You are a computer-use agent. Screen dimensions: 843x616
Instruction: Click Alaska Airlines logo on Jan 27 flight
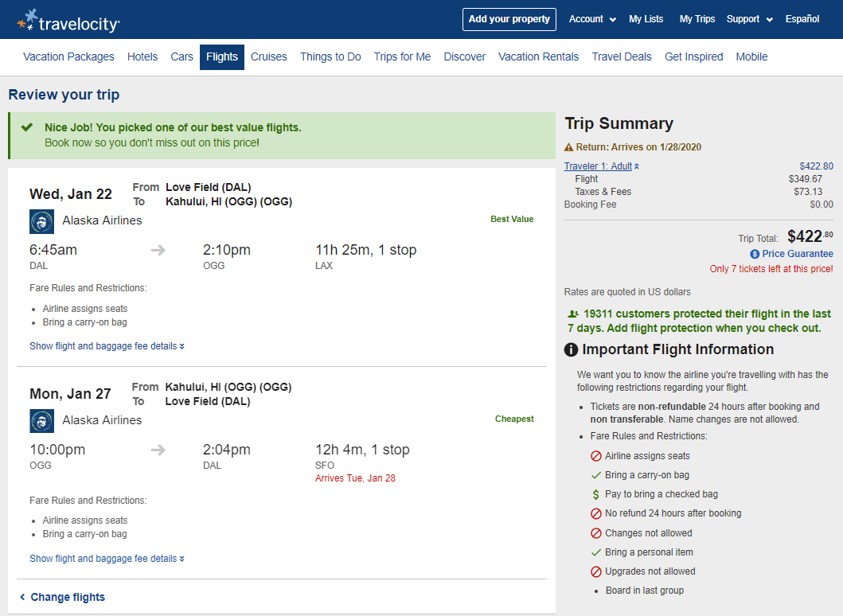(41, 421)
